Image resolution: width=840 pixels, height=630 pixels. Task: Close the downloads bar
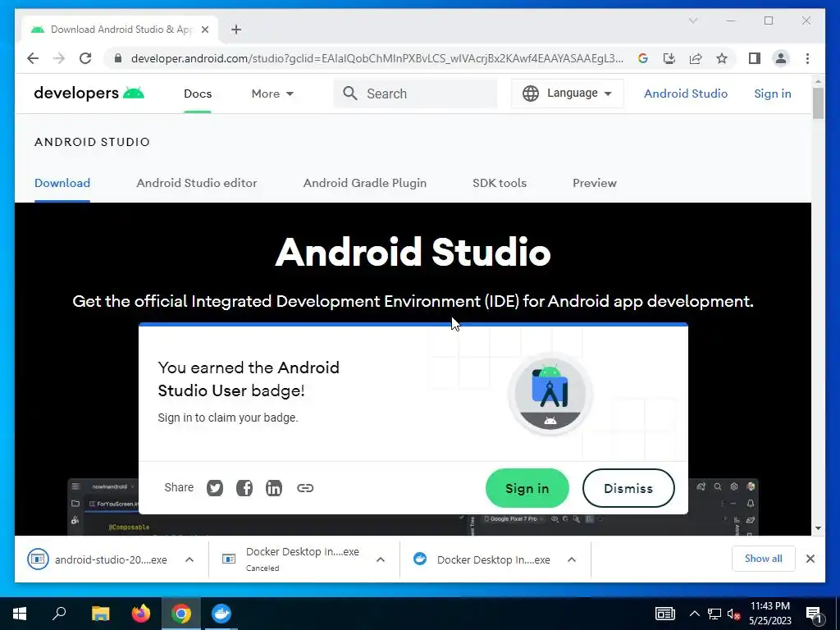click(x=810, y=559)
